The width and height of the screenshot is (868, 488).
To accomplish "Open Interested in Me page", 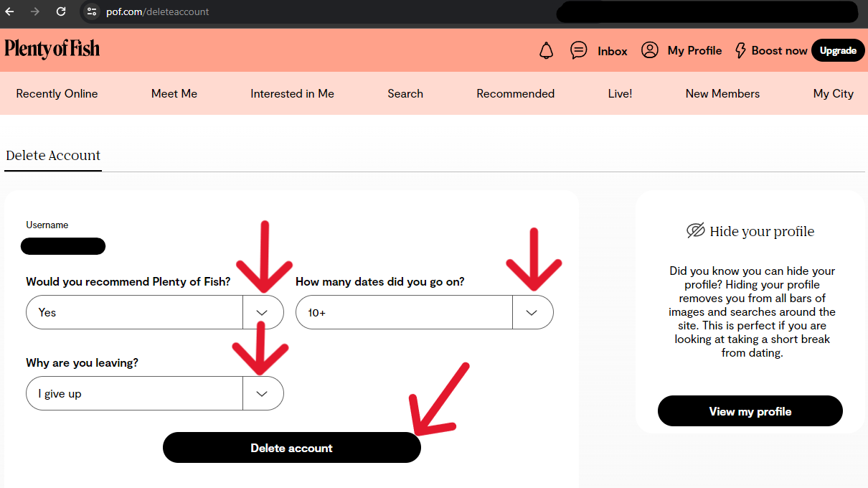I will coord(292,94).
